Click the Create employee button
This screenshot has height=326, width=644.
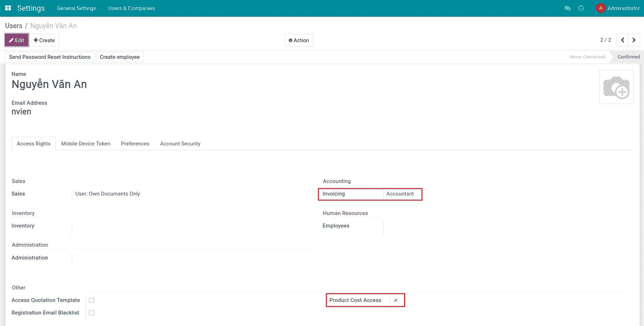click(120, 57)
